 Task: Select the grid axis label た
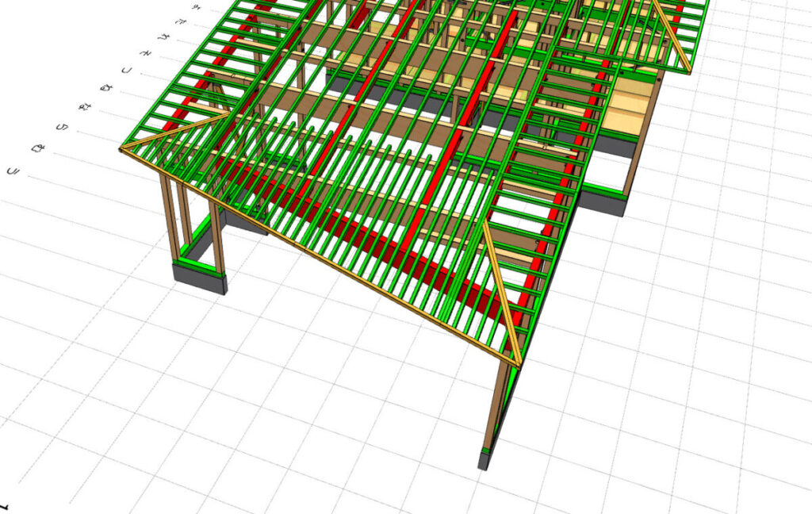(x=181, y=21)
